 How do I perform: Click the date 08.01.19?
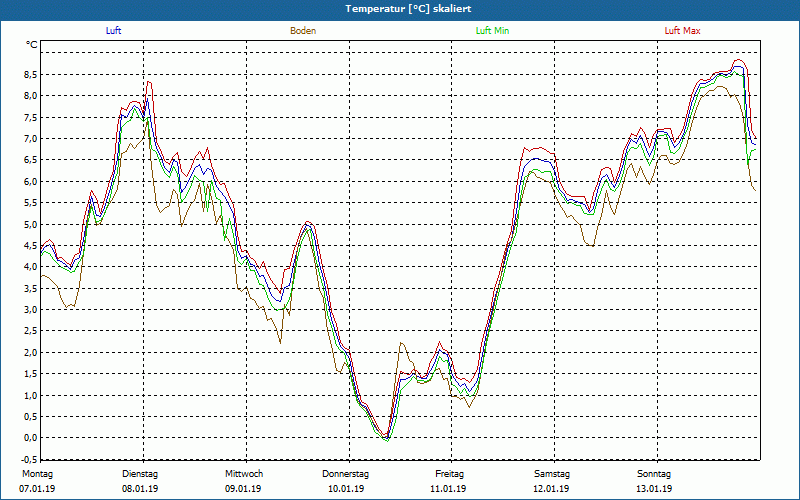(x=140, y=489)
